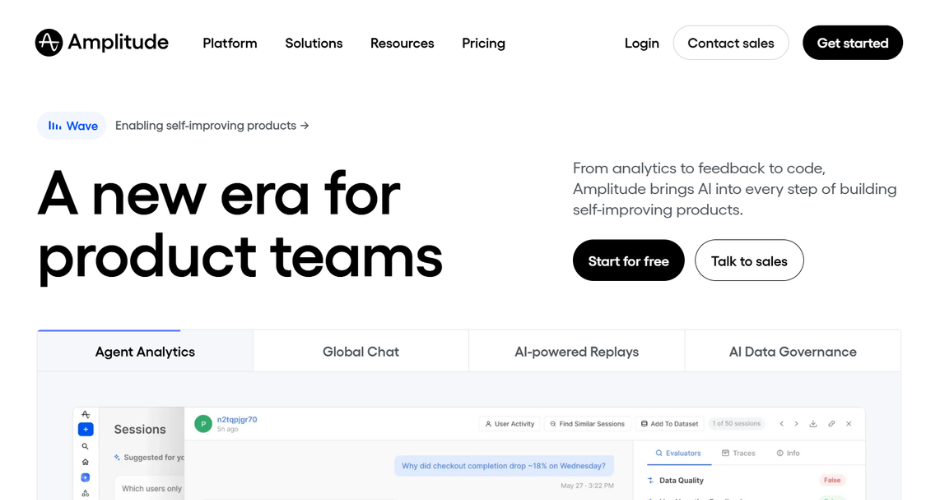Click the Start for free button
940x500 pixels.
[x=628, y=260]
